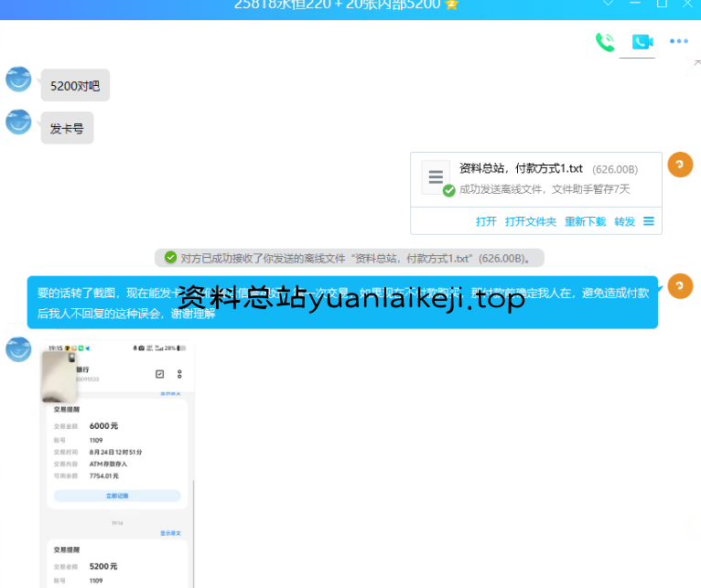701x588 pixels.
Task: Open the three-dot more options menu
Action: pos(678,41)
